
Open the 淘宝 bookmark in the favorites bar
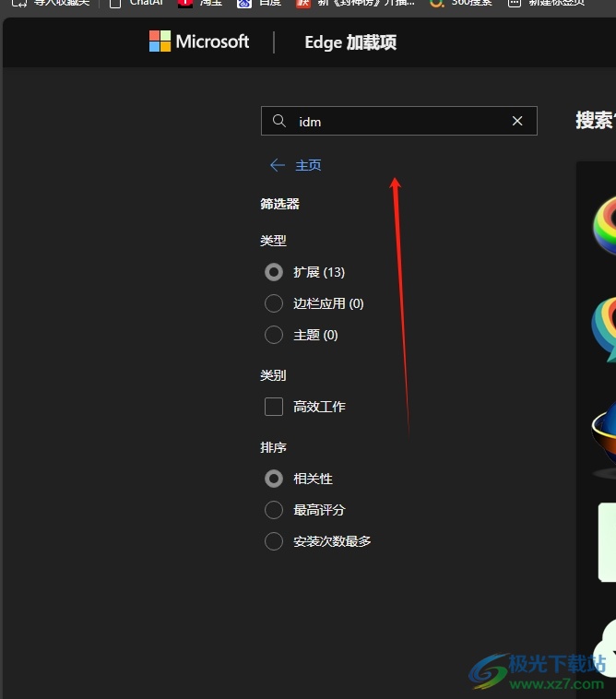200,3
